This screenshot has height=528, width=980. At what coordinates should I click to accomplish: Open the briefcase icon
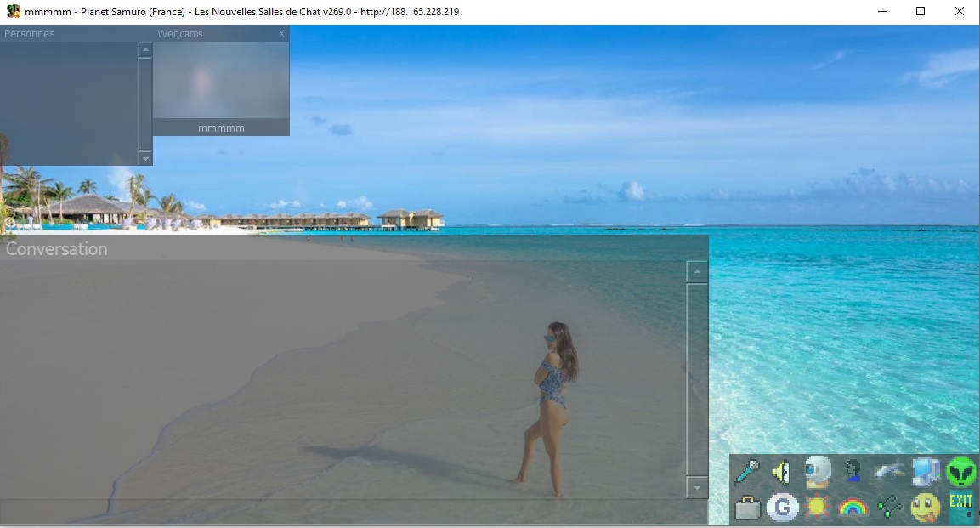pyautogui.click(x=746, y=508)
